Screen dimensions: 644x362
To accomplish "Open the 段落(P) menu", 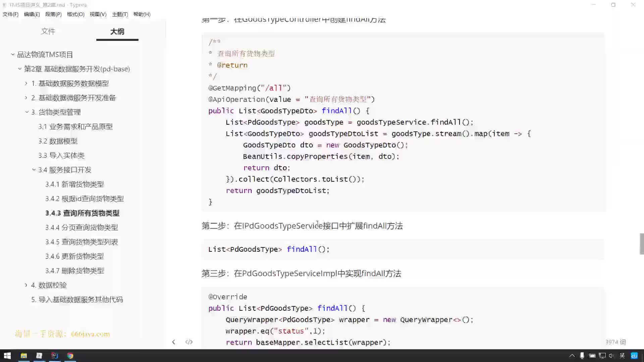I will tap(53, 14).
